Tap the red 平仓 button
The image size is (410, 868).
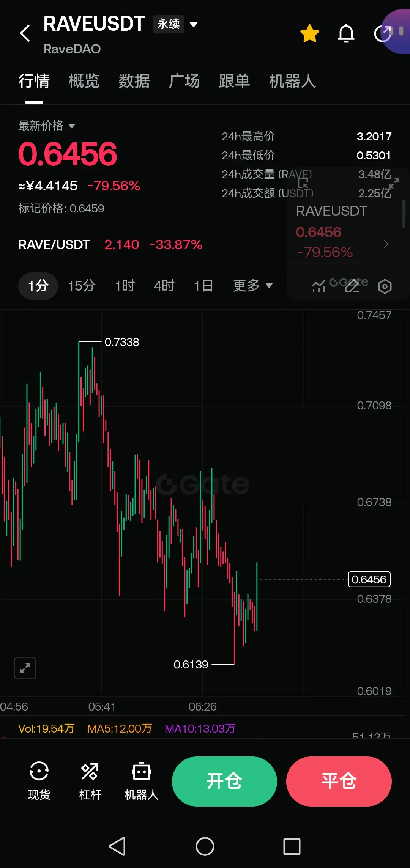click(339, 782)
